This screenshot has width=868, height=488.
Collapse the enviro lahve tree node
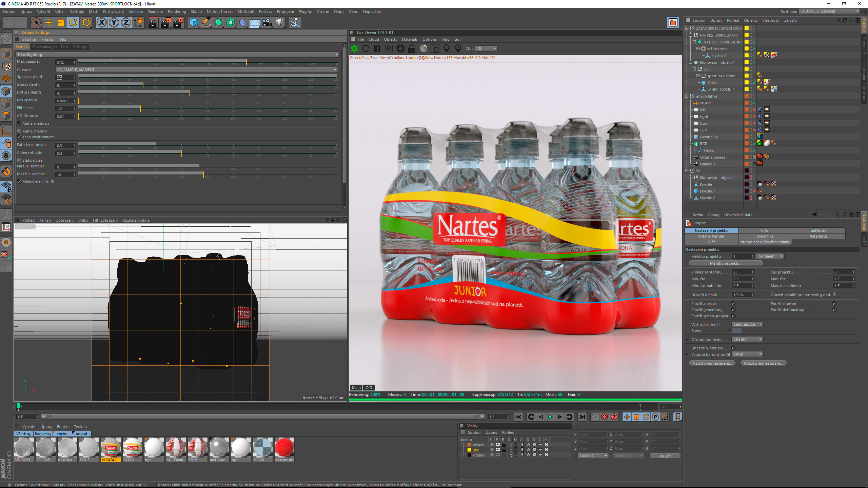tap(687, 96)
